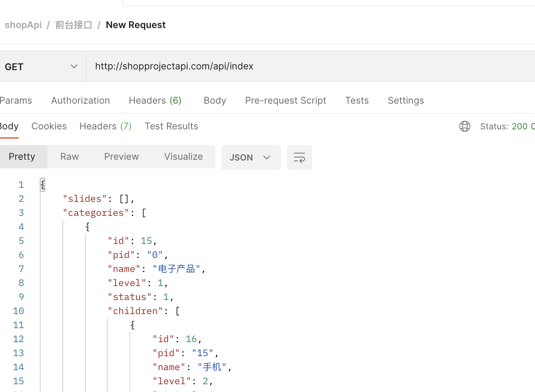Open the Settings tab
The width and height of the screenshot is (535, 392).
pyautogui.click(x=406, y=101)
